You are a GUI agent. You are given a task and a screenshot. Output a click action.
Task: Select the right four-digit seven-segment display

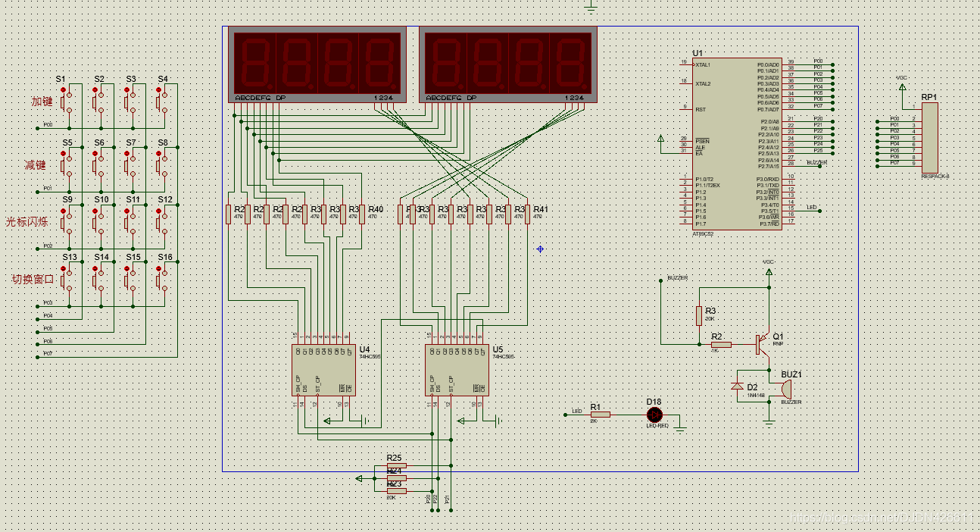coord(507,62)
